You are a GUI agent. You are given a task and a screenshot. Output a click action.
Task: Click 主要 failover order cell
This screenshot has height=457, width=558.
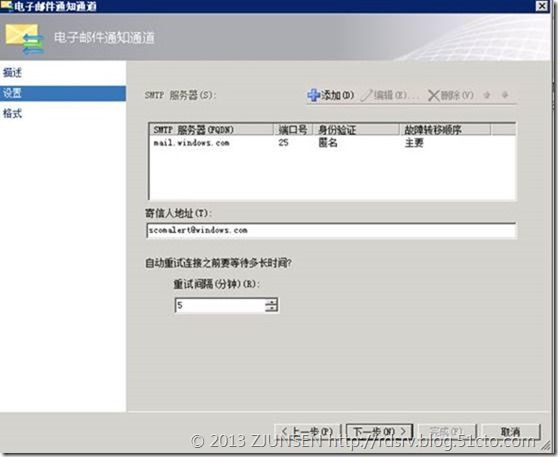point(414,143)
